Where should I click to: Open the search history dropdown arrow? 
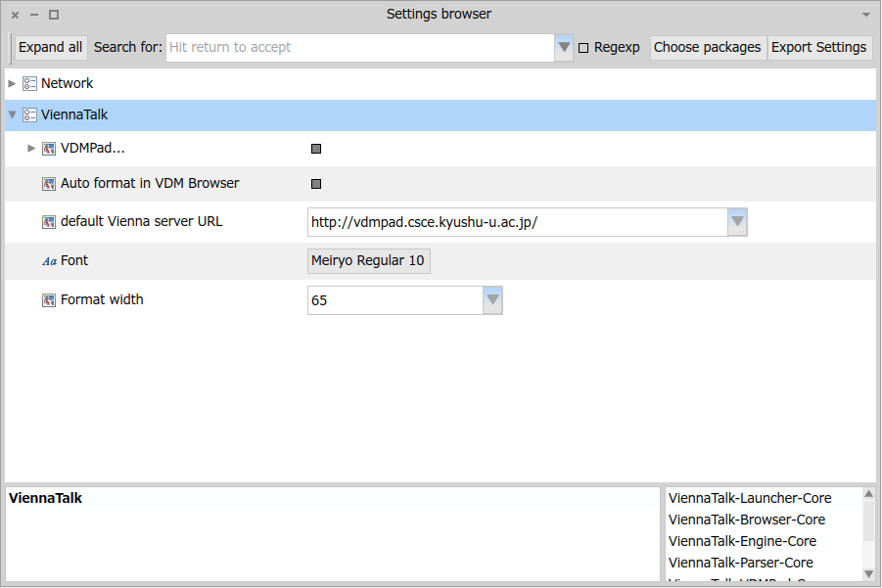click(564, 48)
